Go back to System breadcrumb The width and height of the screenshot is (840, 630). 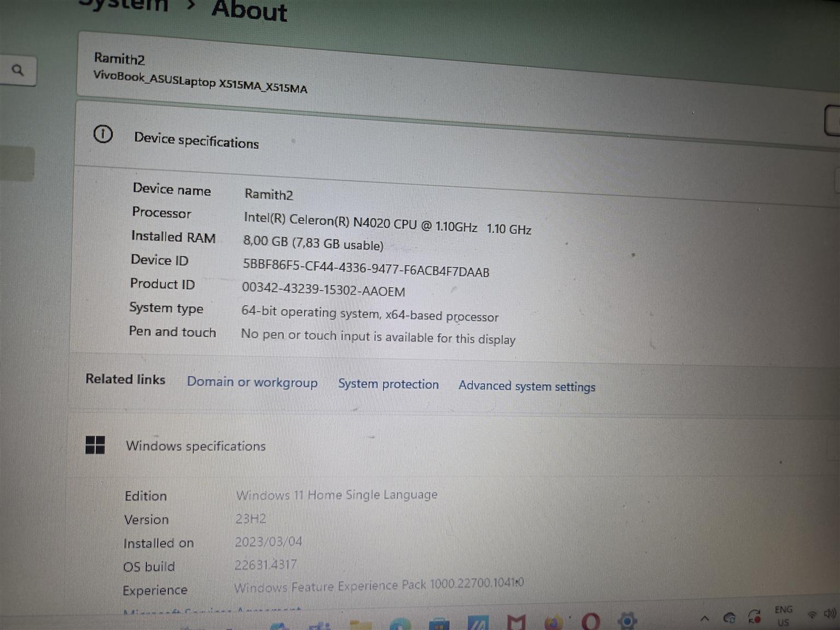coord(126,5)
